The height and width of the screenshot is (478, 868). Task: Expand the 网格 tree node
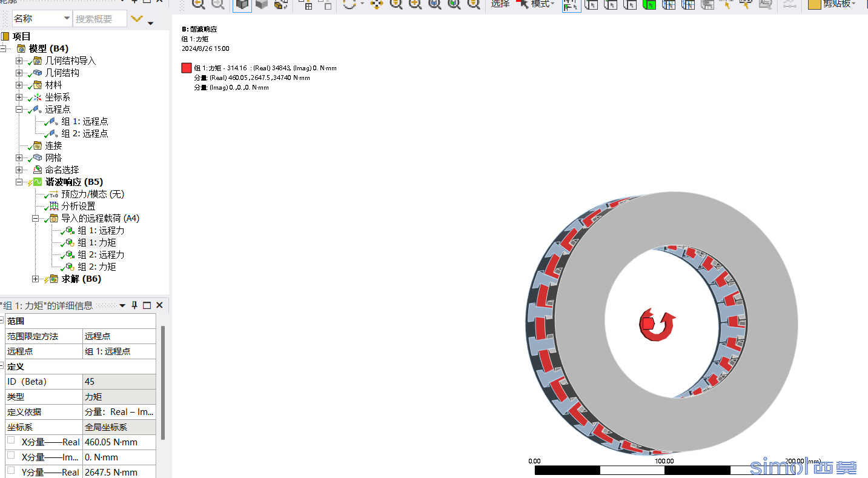point(19,158)
